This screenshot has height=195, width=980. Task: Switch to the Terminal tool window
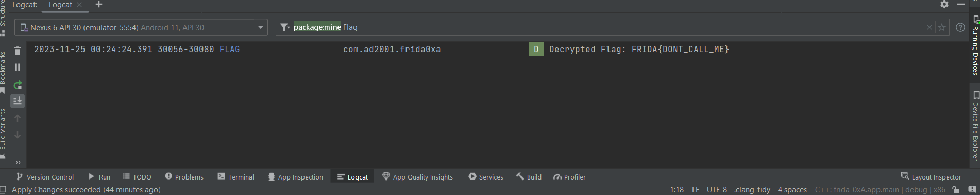coord(236,177)
